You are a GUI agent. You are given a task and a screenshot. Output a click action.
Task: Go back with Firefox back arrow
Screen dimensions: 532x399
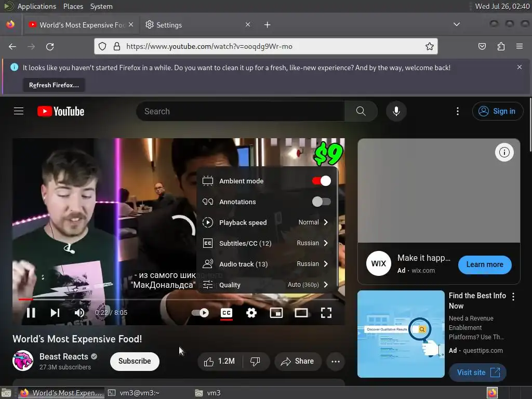[12, 46]
